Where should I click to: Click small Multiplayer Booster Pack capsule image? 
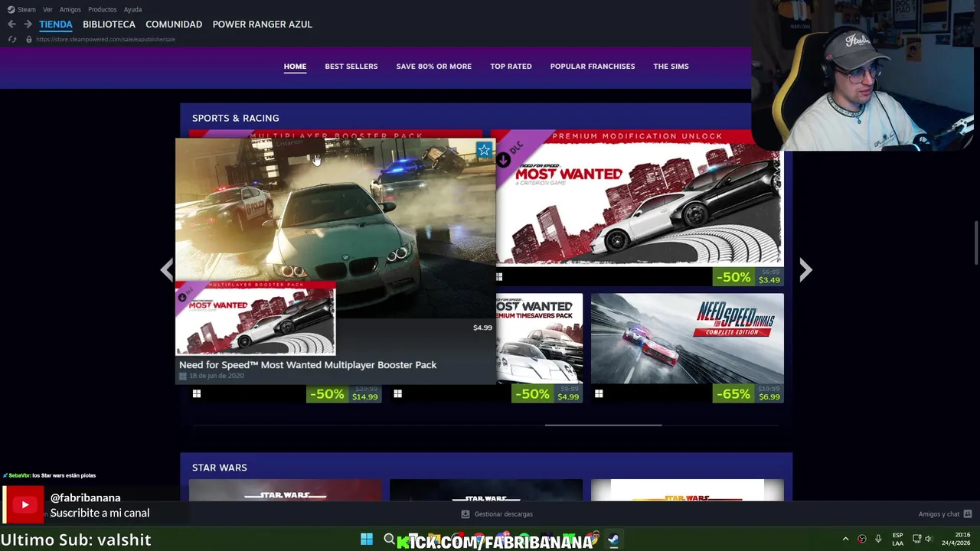(255, 318)
